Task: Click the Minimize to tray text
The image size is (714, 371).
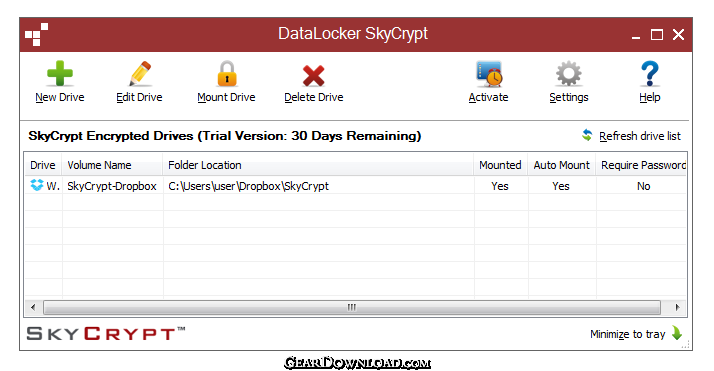Action: click(x=627, y=334)
